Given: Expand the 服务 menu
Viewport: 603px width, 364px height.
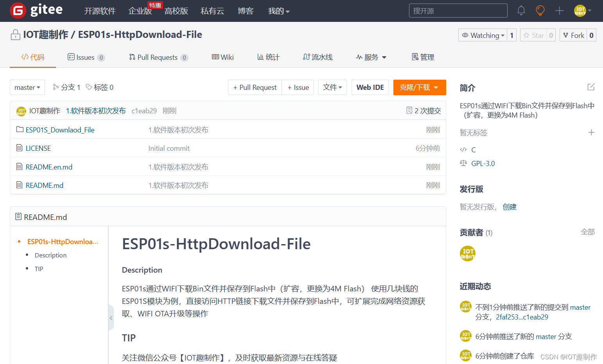Looking at the screenshot, I should coord(371,57).
